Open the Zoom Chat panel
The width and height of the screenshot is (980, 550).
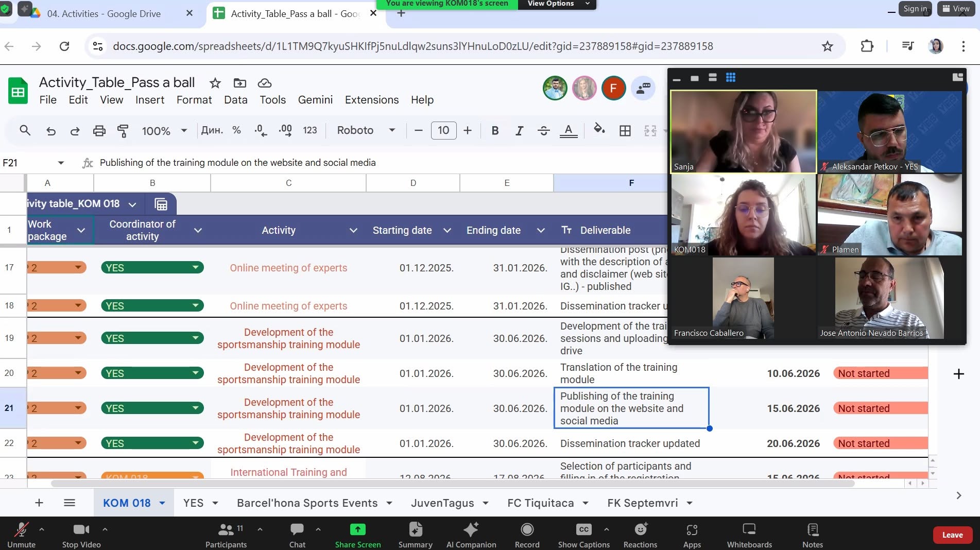(x=297, y=535)
